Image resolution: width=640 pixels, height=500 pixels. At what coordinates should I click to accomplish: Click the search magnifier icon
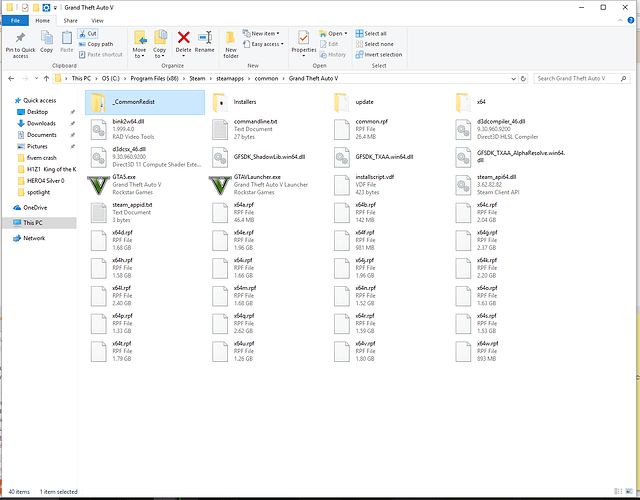tap(624, 78)
